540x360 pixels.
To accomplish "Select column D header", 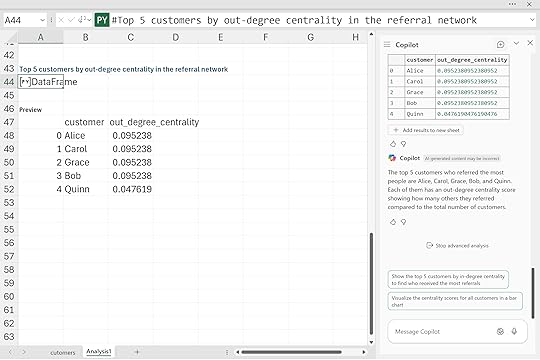I will [176, 37].
